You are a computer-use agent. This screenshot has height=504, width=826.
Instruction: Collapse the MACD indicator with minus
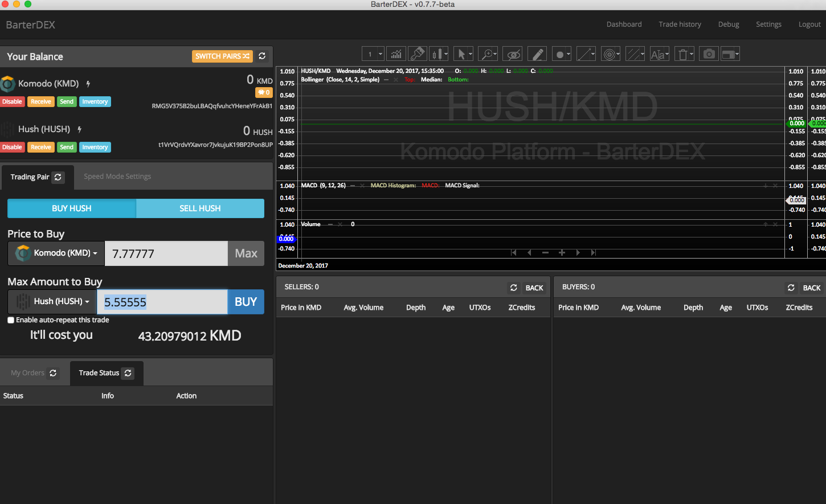coord(353,186)
